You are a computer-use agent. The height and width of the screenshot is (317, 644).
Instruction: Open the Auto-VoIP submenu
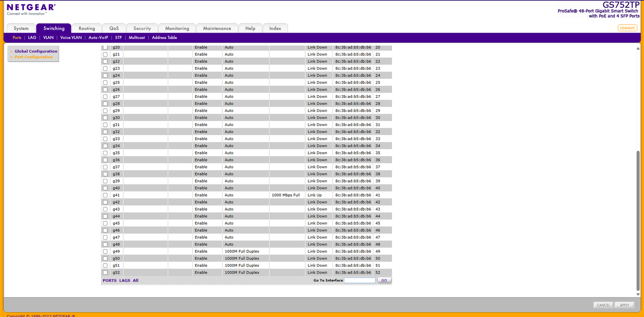click(98, 38)
